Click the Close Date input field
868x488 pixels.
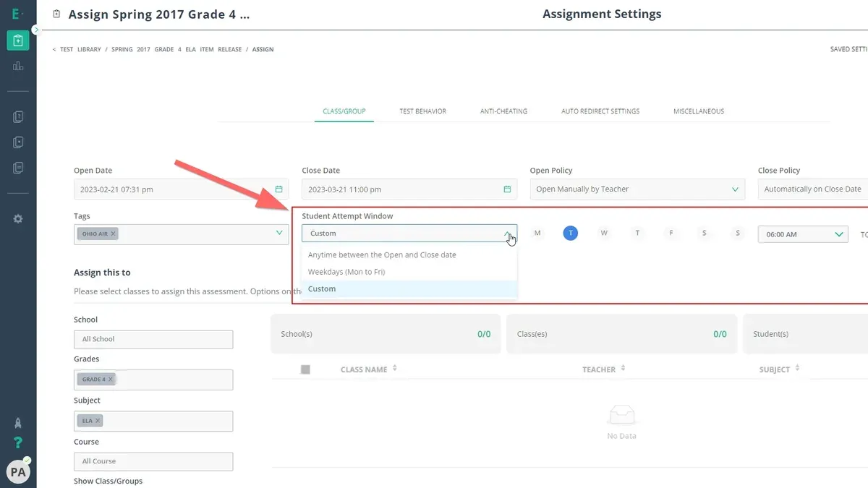(409, 189)
